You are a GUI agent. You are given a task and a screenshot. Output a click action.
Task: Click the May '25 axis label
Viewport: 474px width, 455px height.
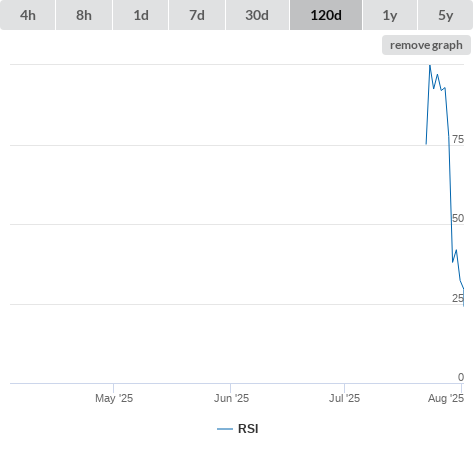click(114, 398)
